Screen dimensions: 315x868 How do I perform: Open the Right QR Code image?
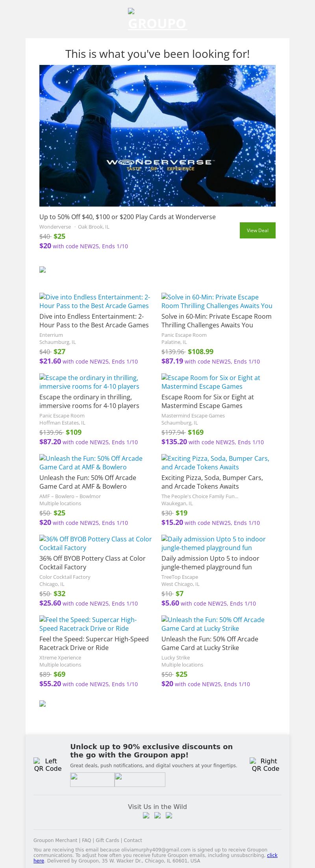coord(265,765)
